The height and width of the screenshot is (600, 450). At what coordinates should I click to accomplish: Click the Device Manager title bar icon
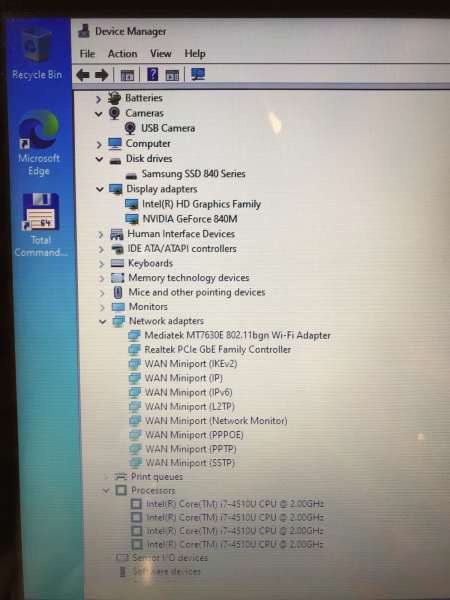coord(84,31)
